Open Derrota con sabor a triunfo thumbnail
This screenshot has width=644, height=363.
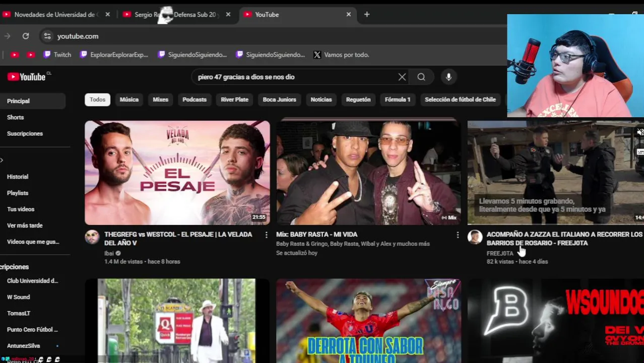[x=368, y=321]
